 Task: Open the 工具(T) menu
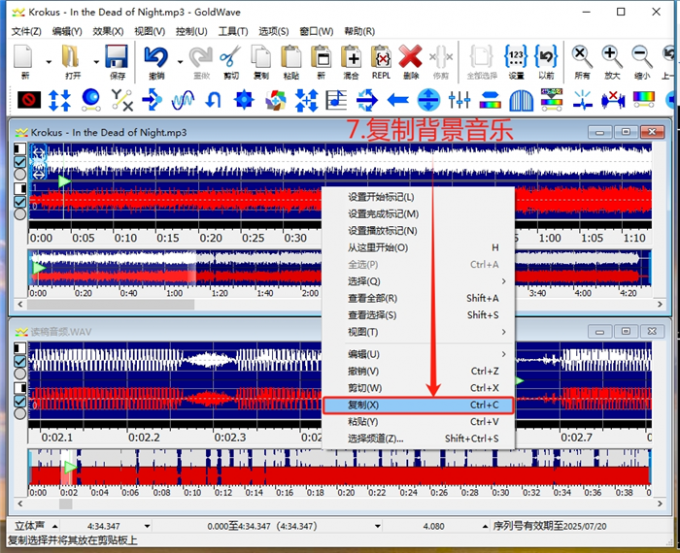[233, 31]
